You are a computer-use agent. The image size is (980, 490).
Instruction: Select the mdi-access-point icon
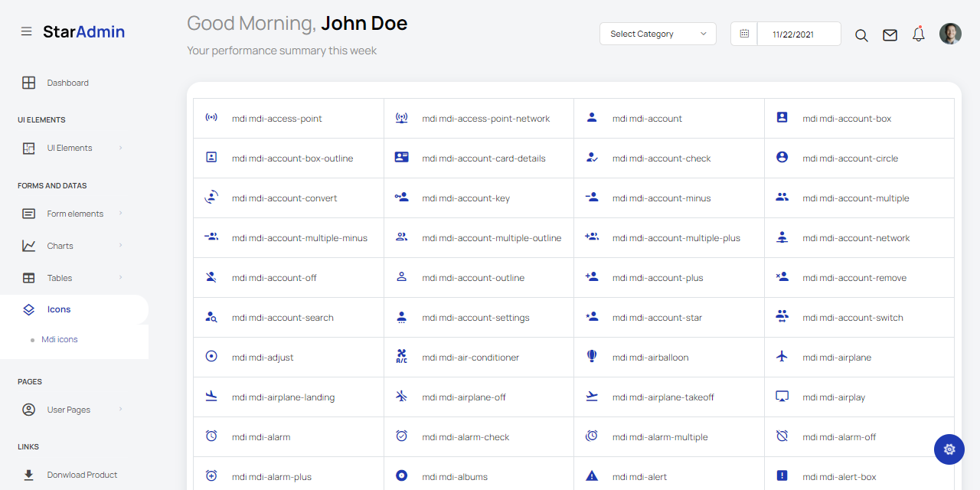[211, 118]
